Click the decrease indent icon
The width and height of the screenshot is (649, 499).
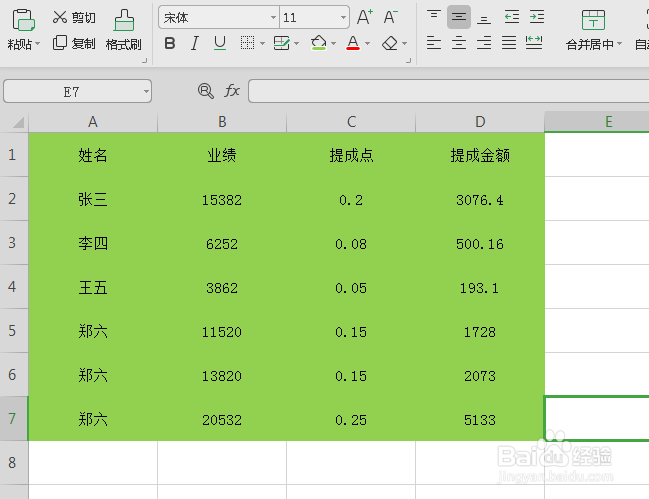click(x=512, y=17)
